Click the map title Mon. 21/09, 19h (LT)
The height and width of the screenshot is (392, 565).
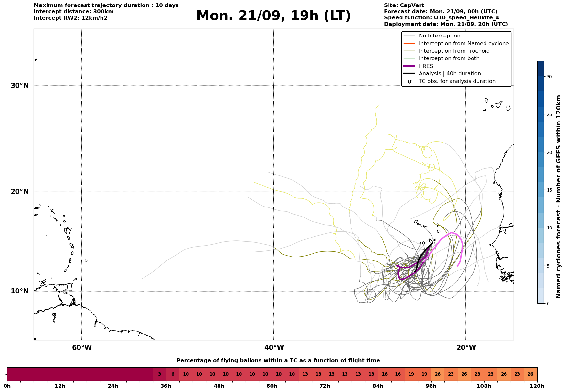click(x=273, y=16)
